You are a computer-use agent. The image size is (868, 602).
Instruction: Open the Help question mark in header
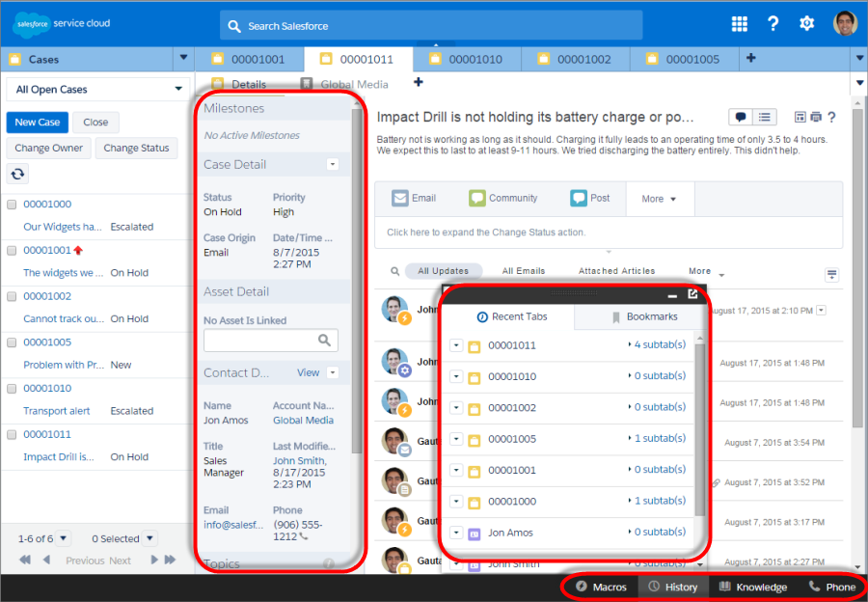click(773, 24)
